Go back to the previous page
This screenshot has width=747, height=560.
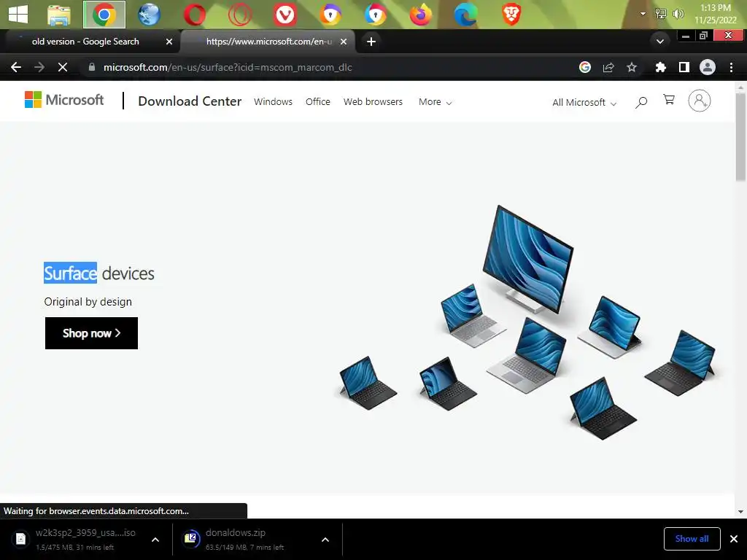pyautogui.click(x=16, y=67)
